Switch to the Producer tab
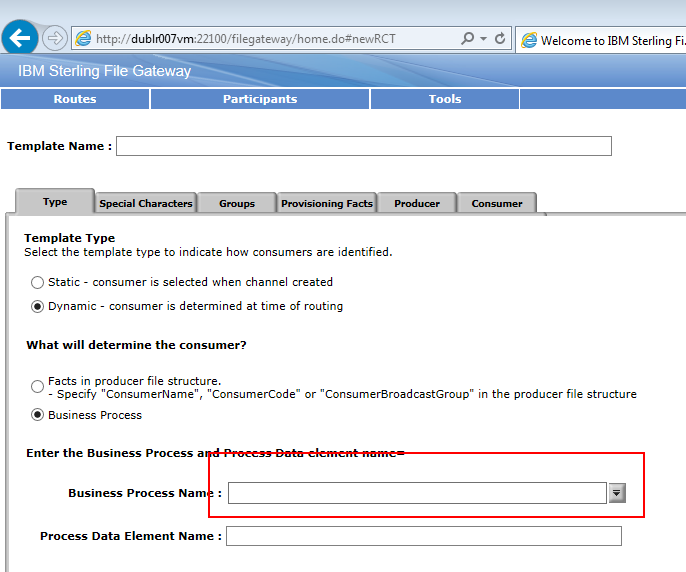The image size is (686, 572). 417,203
